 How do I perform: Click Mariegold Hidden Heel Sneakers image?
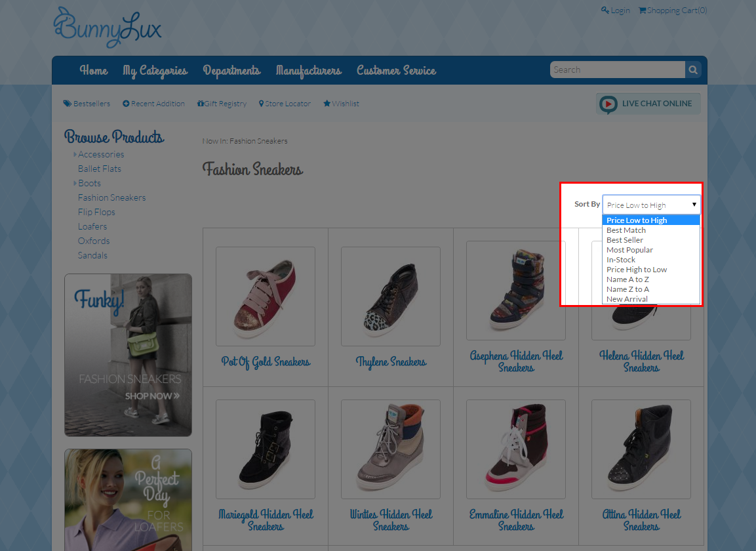pyautogui.click(x=266, y=449)
